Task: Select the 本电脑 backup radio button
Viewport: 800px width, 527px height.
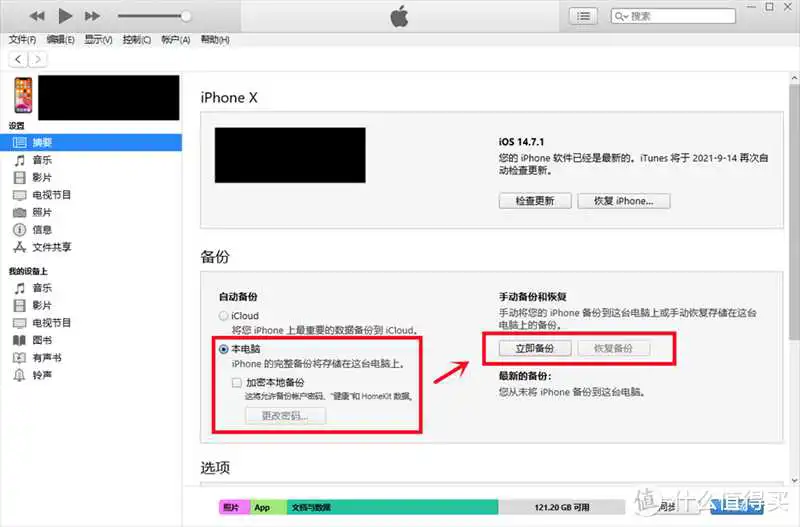Action: [x=223, y=349]
